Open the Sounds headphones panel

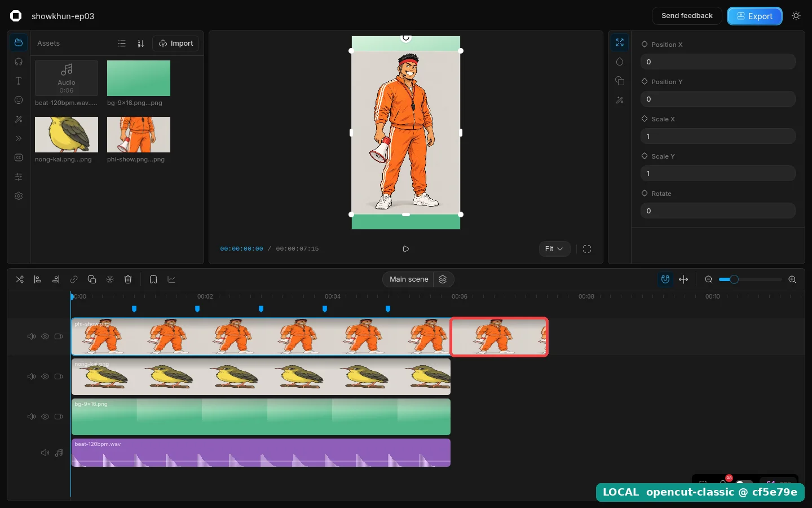coord(19,62)
